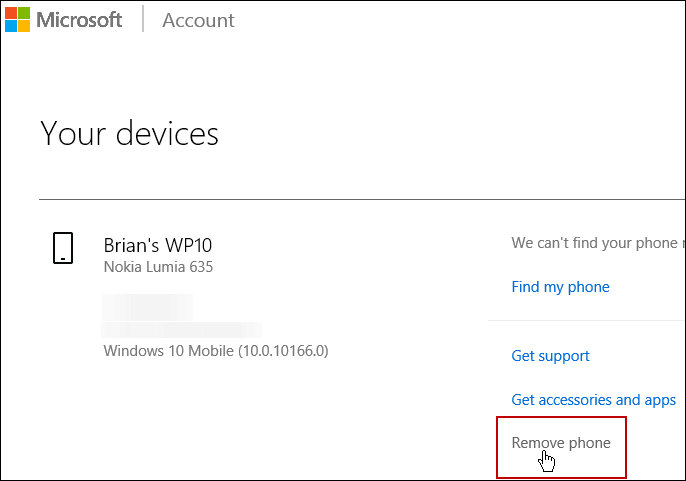686x481 pixels.
Task: Click the Microsoft four-color square logo
Action: (x=18, y=20)
